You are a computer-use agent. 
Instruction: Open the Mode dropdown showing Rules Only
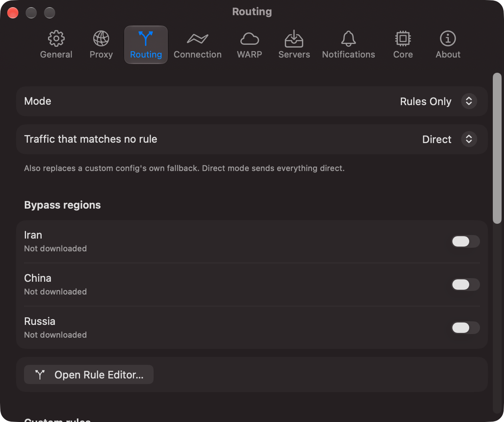(x=438, y=102)
